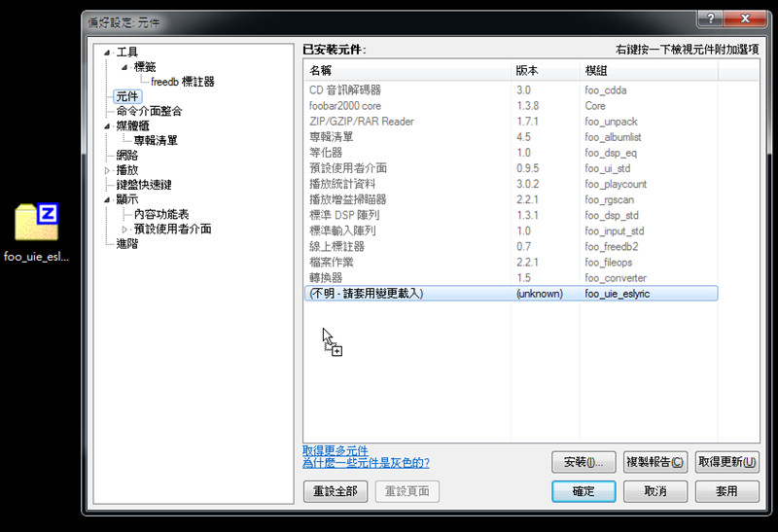The height and width of the screenshot is (532, 778).
Task: Expand the 預設使用者介面 tree node
Action: pos(124,230)
